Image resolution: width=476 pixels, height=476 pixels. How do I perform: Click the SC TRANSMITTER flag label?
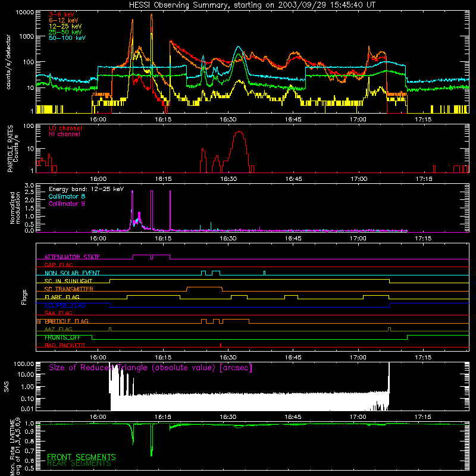69,289
